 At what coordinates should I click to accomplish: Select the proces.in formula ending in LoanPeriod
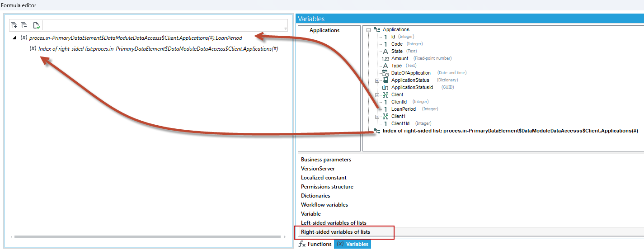pyautogui.click(x=136, y=38)
